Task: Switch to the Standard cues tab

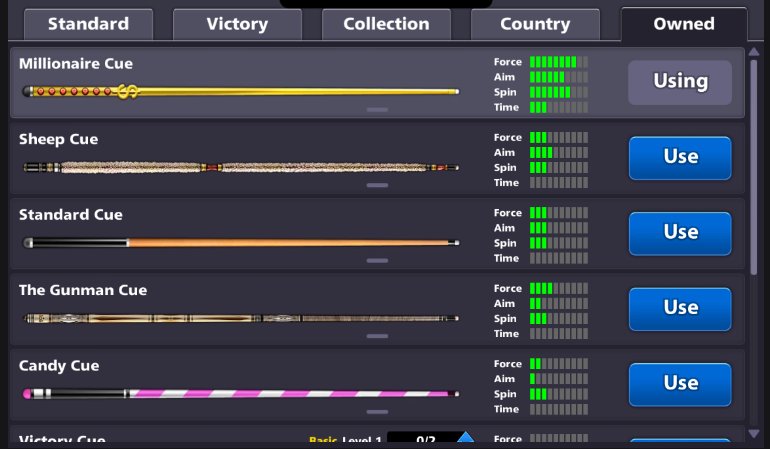Action: [x=88, y=24]
